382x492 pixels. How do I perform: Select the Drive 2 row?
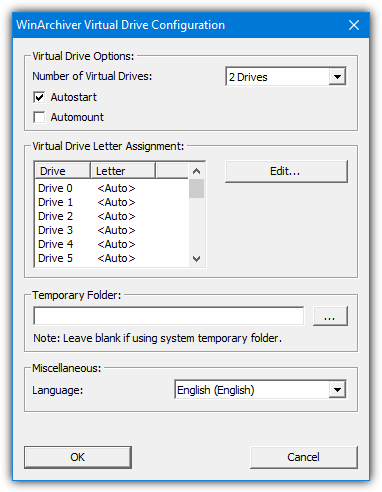pos(112,216)
